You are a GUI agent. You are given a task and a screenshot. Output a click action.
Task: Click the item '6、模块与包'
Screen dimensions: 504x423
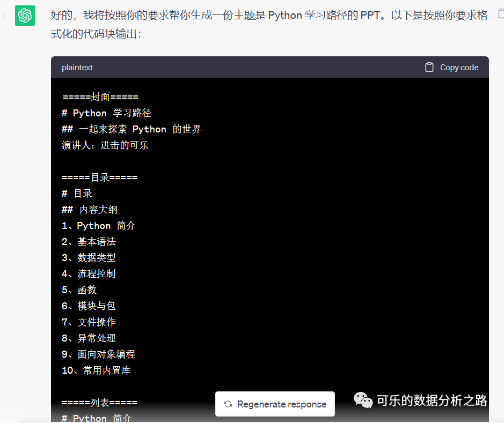tap(89, 306)
